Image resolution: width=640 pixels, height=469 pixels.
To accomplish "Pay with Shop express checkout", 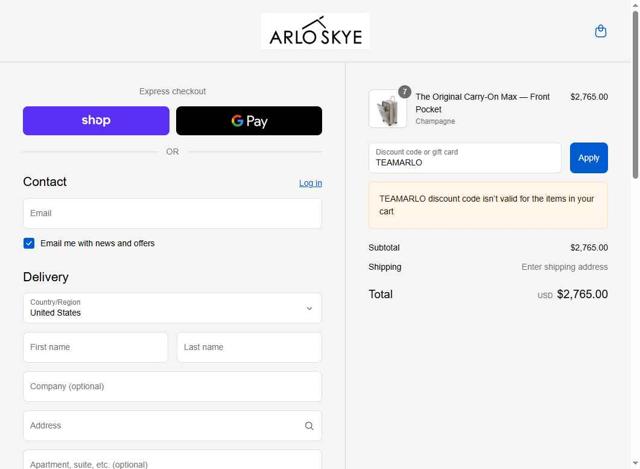I will 96,120.
